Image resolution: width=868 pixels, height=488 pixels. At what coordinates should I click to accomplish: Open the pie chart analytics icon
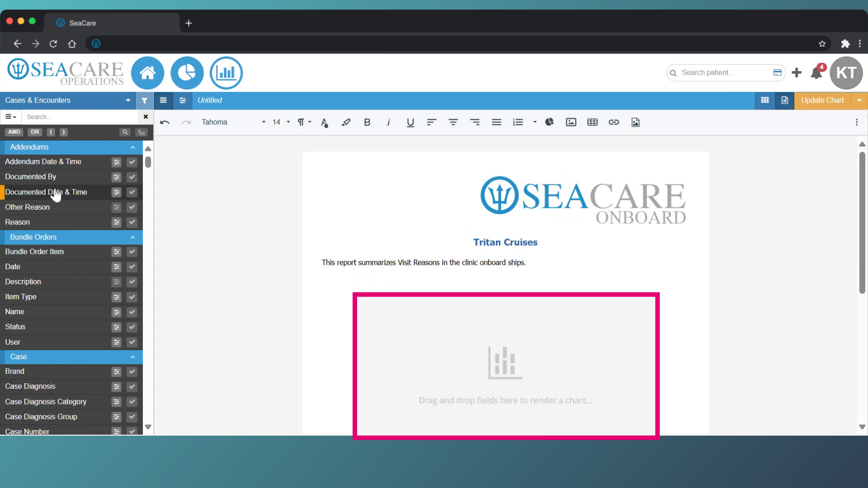coord(187,73)
